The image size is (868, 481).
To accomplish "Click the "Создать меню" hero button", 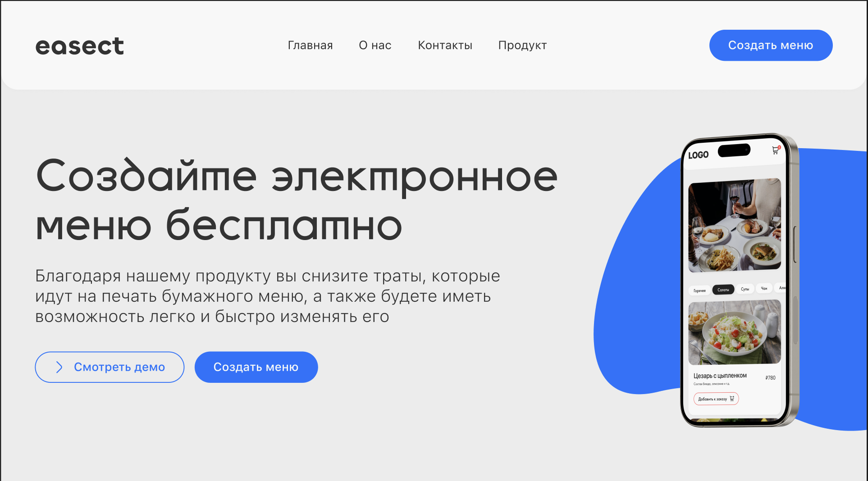I will point(256,367).
